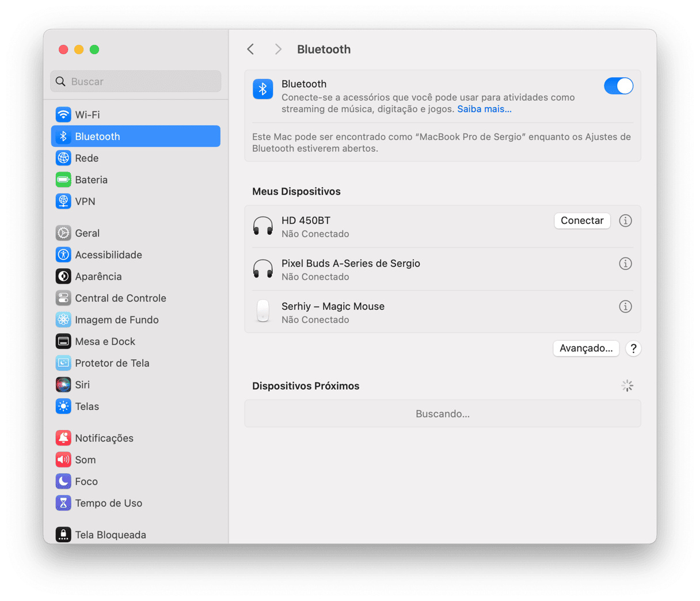Click the Notificações bell icon
This screenshot has width=700, height=601.
(x=63, y=438)
